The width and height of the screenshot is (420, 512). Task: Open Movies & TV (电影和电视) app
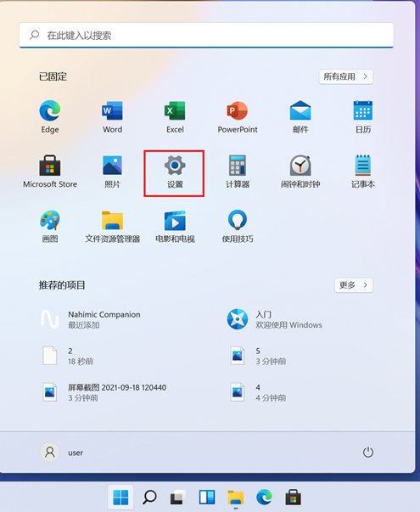(x=175, y=227)
